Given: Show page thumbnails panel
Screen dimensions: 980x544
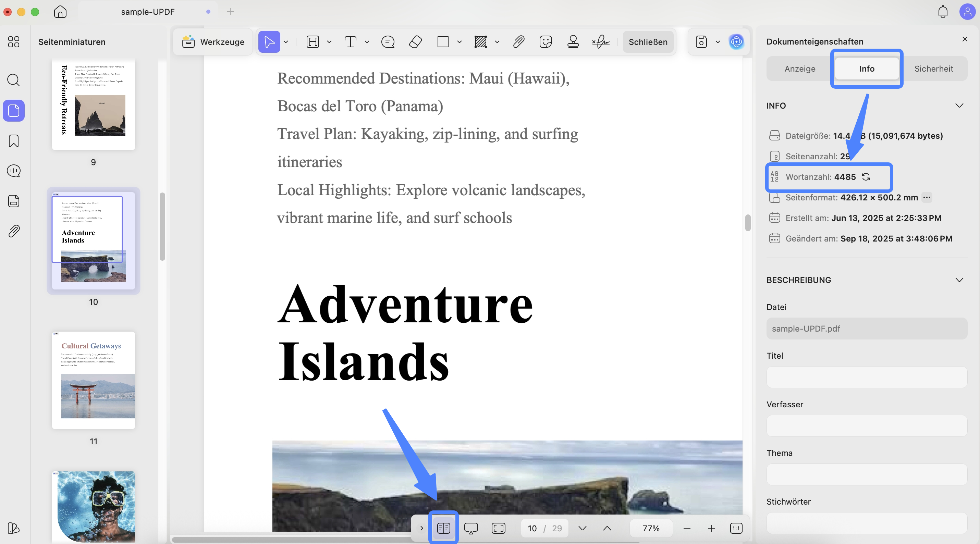Looking at the screenshot, I should pyautogui.click(x=13, y=110).
